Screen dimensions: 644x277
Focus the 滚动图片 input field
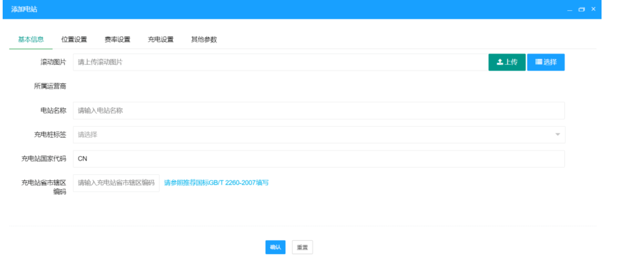[x=280, y=62]
